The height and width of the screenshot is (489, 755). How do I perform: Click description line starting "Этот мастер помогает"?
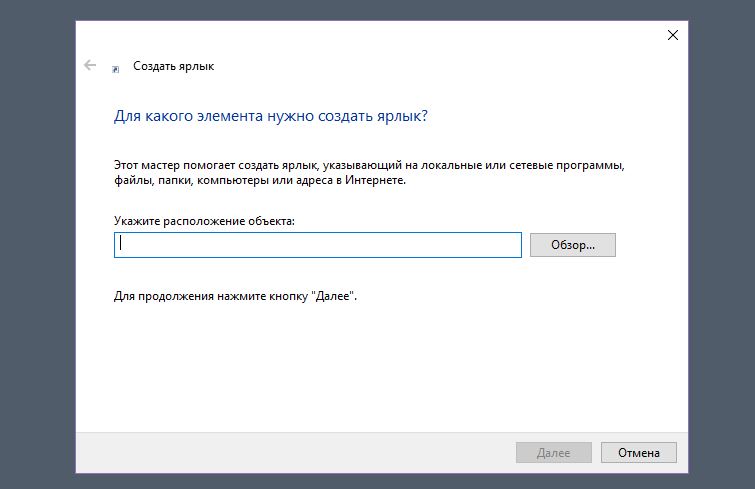tap(369, 165)
